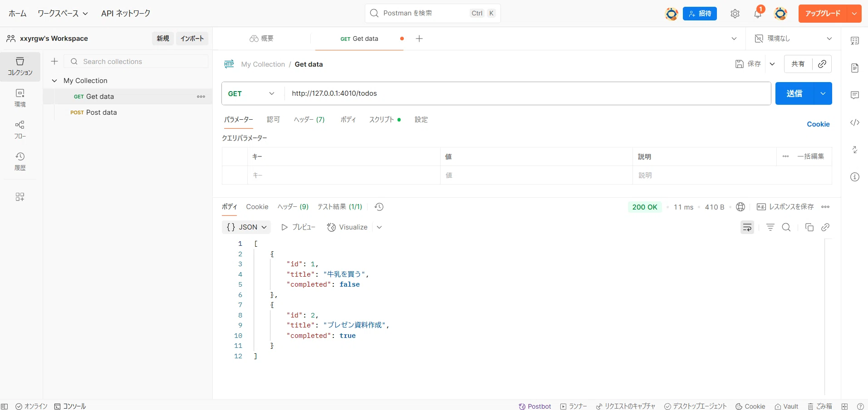Collapse My Collection tree
Image resolution: width=868 pixels, height=410 pixels.
[54, 81]
